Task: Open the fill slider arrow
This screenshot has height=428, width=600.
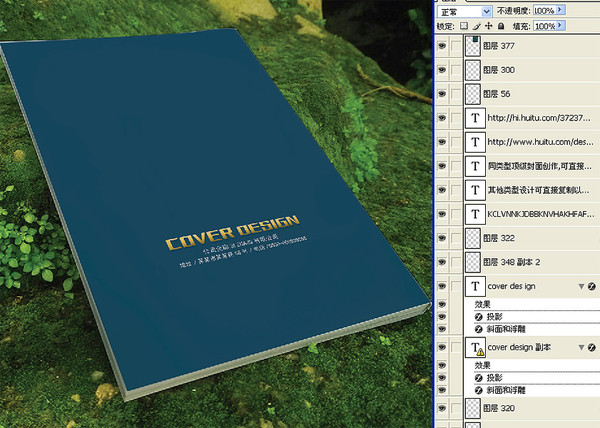Action: point(561,26)
